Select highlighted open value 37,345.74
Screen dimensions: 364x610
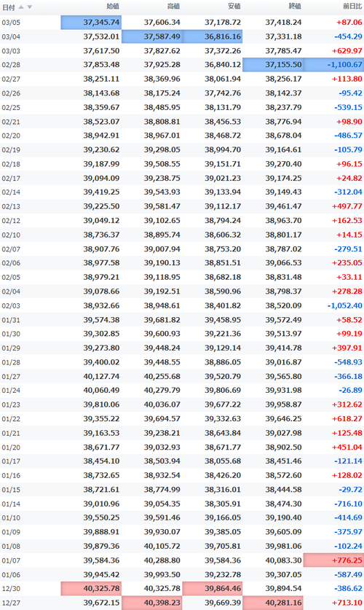pyautogui.click(x=91, y=23)
